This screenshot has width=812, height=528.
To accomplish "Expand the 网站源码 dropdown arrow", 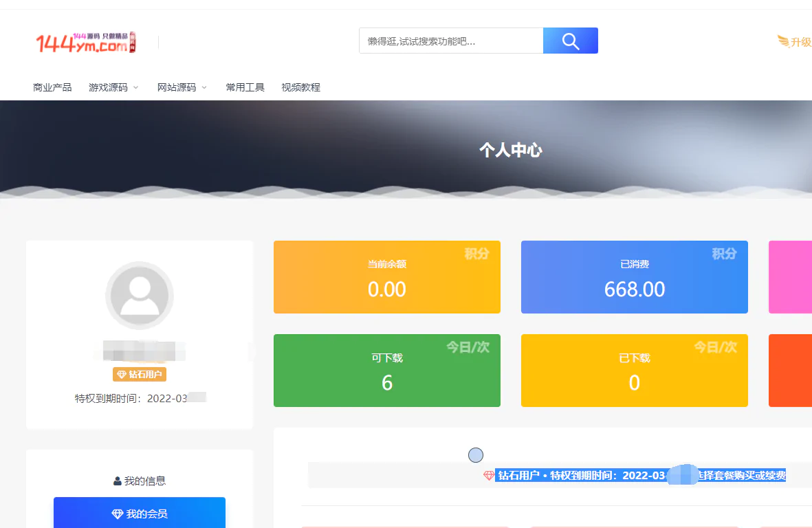I will coord(204,87).
